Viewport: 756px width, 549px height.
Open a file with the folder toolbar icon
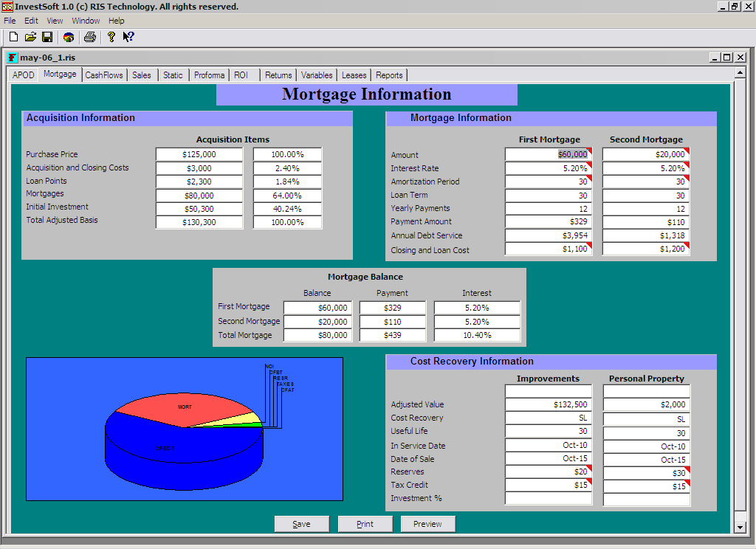pyautogui.click(x=30, y=37)
